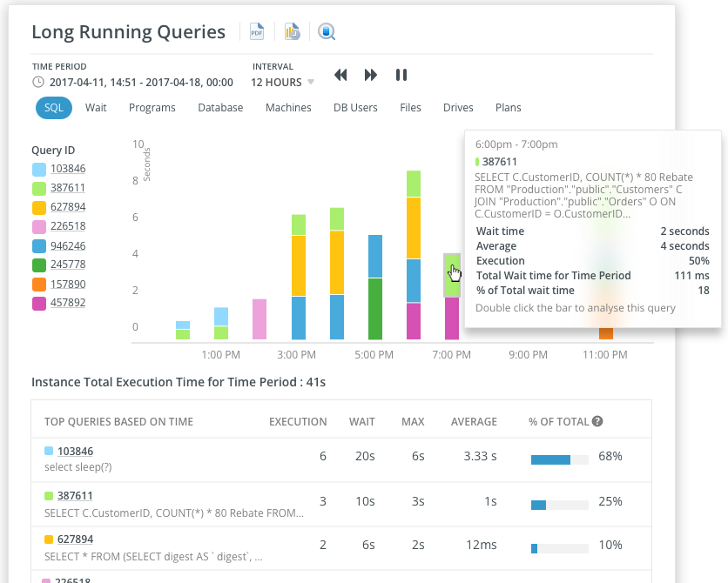Image resolution: width=728 pixels, height=583 pixels.
Task: Click legend query ID 226518
Action: click(68, 226)
